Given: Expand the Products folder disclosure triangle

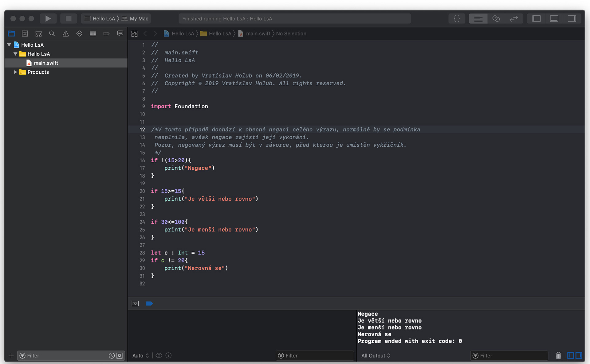Looking at the screenshot, I should (15, 72).
